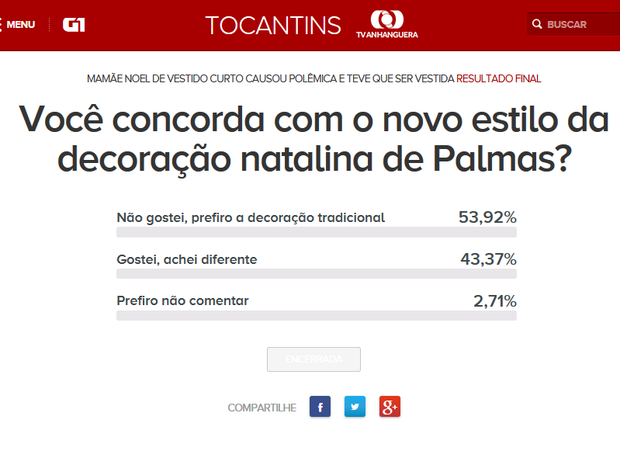
Task: Share the poll on Google+
Action: click(390, 407)
